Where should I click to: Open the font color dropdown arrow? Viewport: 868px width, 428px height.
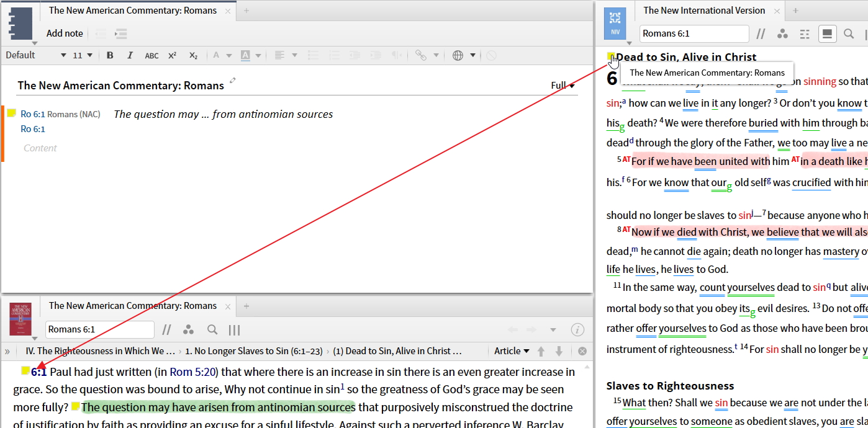click(228, 55)
